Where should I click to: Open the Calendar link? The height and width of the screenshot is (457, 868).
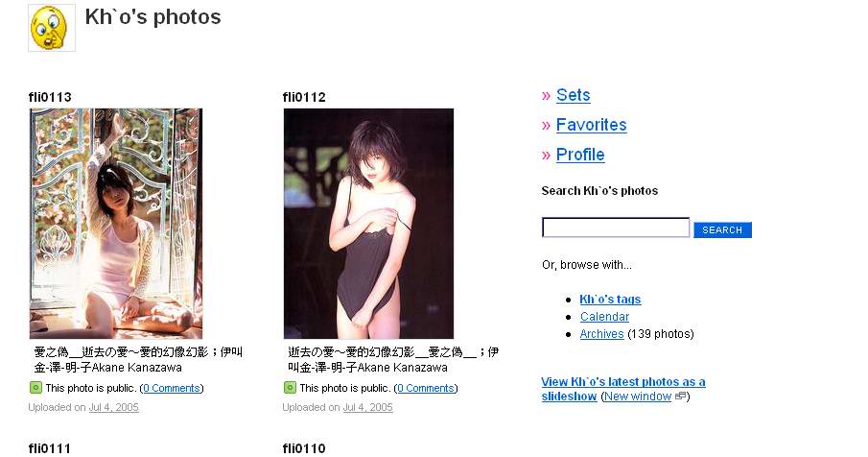click(604, 317)
